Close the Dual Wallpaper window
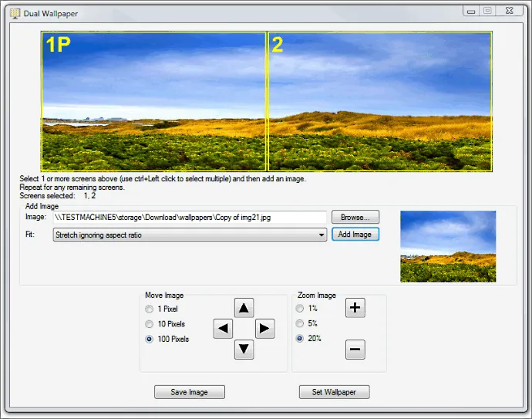 click(x=509, y=12)
